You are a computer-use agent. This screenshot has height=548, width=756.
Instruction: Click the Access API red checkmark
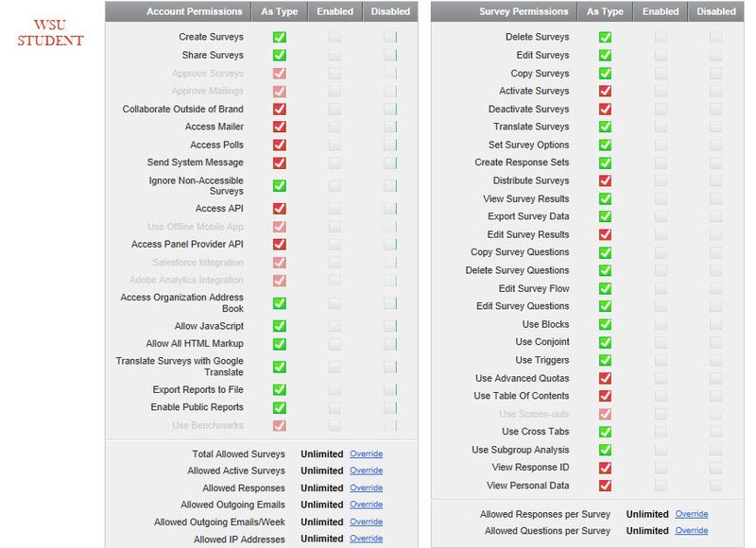click(279, 209)
